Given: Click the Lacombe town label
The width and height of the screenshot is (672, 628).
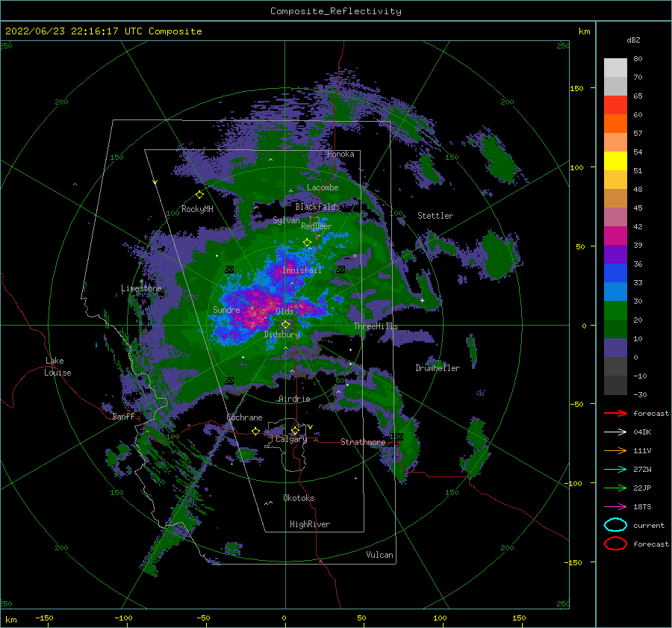Looking at the screenshot, I should point(323,187).
